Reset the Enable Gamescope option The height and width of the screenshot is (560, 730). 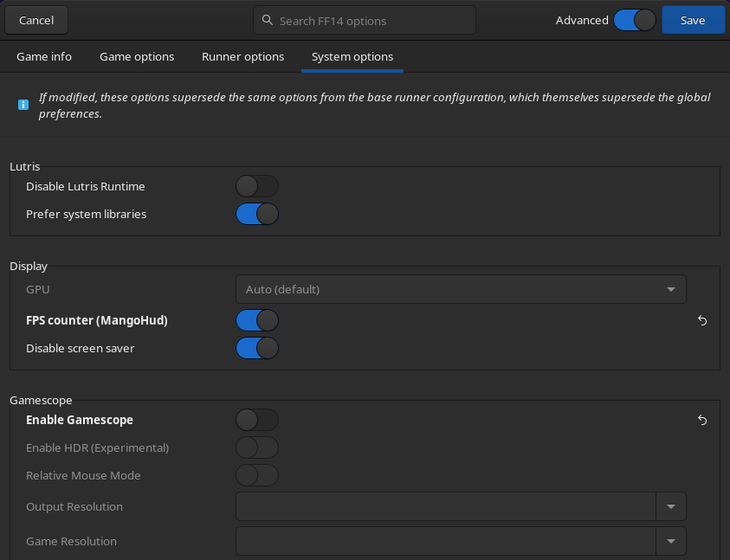point(702,420)
